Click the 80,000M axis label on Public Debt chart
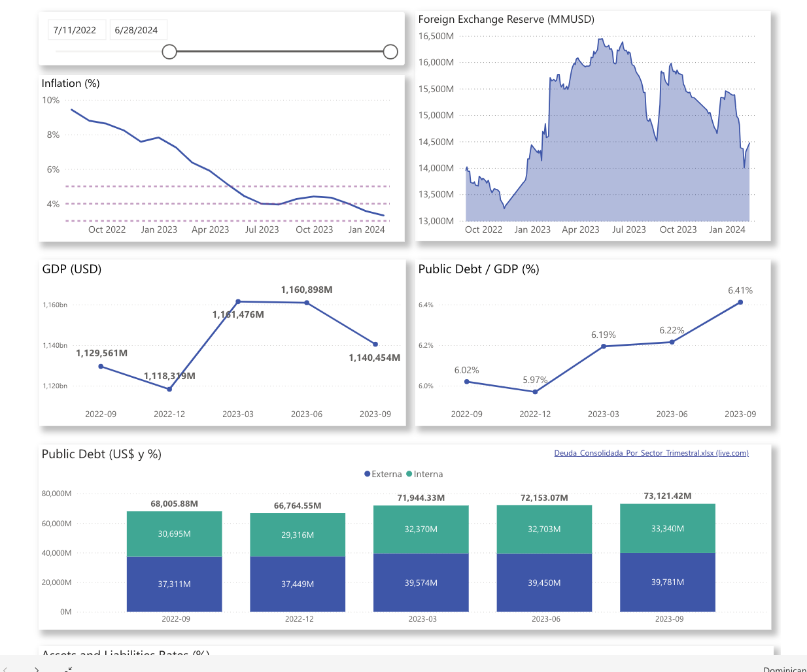Screen dimensions: 807x672 57,494
